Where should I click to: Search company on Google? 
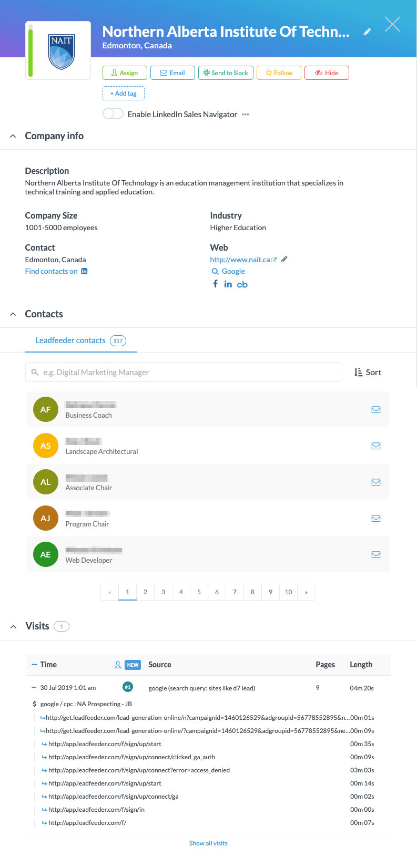(228, 271)
